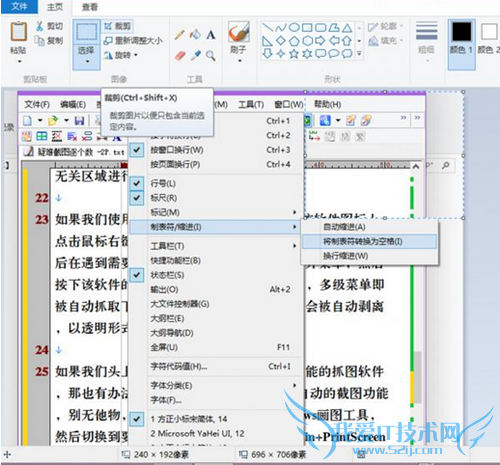This screenshot has width=500, height=465.
Task: Choose the Four-point star shape
Action: 281,53
